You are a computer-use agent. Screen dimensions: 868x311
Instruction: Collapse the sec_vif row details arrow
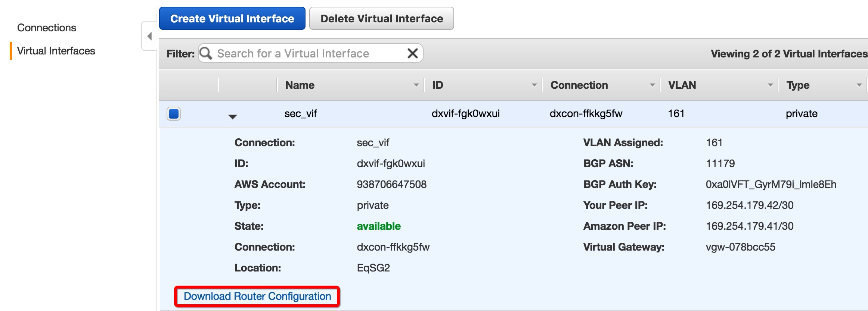pos(232,117)
